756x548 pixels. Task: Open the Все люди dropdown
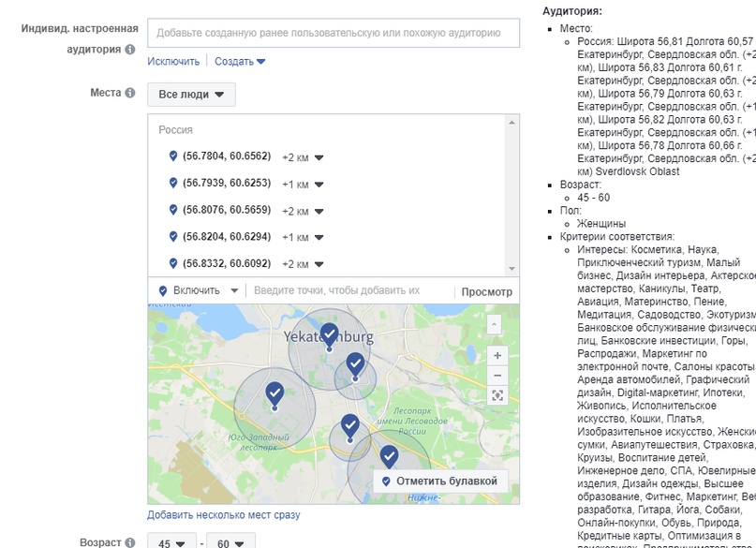coord(191,95)
